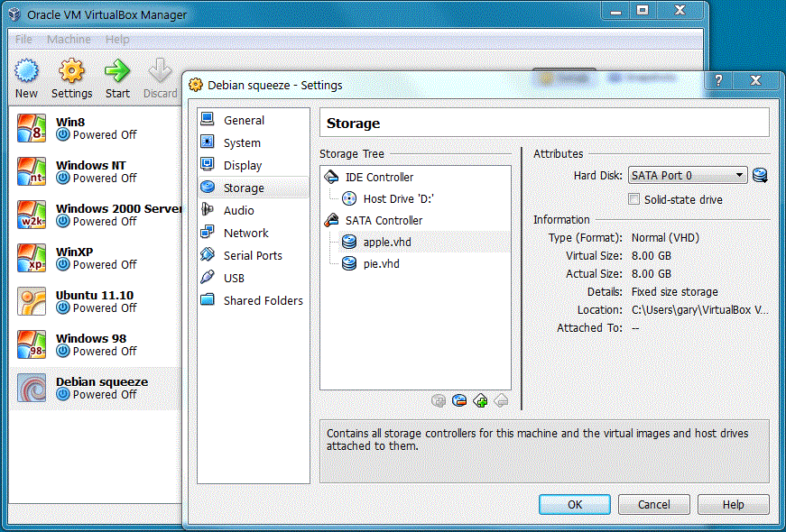
Task: Select the Win8 virtual machine
Action: coord(96,128)
